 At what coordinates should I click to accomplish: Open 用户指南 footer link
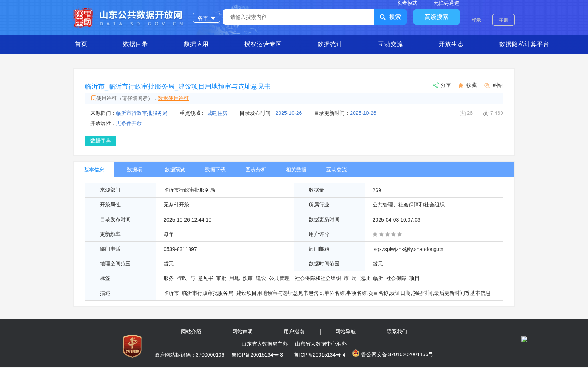[x=294, y=332]
